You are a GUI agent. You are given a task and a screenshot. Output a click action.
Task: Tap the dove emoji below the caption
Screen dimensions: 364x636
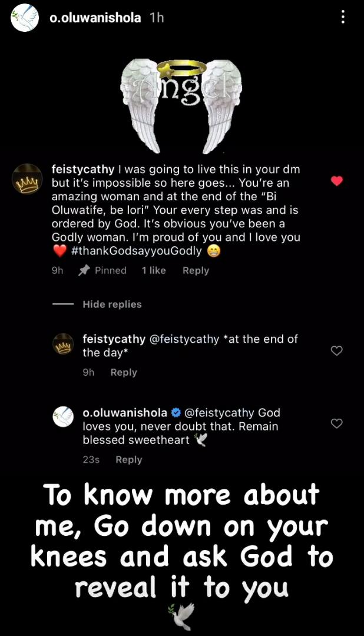click(181, 616)
